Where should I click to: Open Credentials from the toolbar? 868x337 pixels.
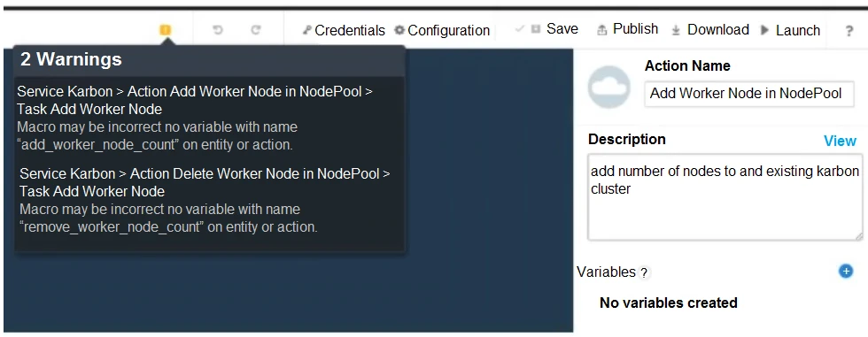pyautogui.click(x=344, y=30)
